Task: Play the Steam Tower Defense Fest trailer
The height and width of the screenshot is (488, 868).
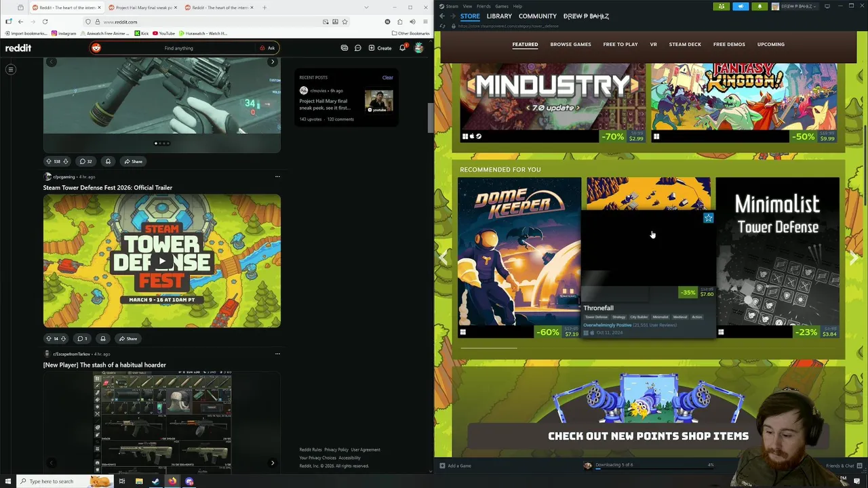Action: coord(161,261)
